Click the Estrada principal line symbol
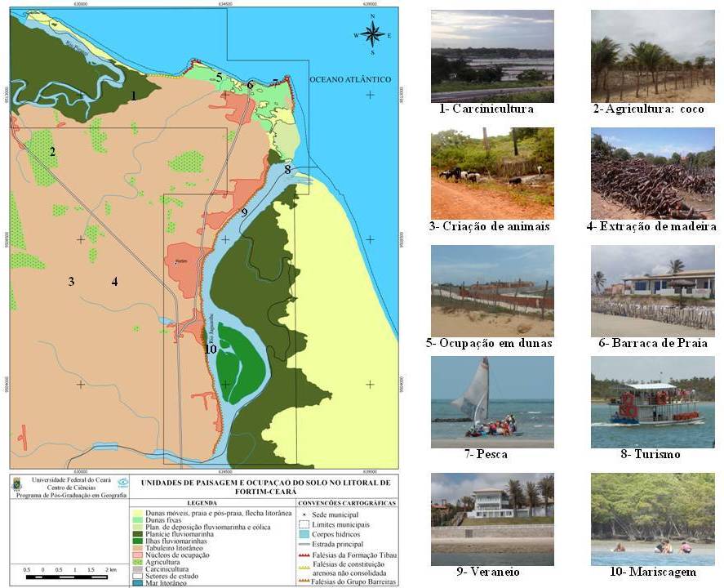The width and height of the screenshot is (724, 588). pyautogui.click(x=304, y=544)
